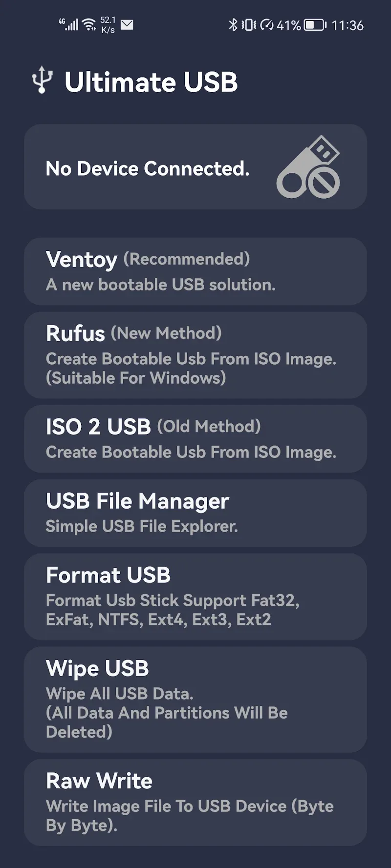The width and height of the screenshot is (391, 868).
Task: Tap the Wi-Fi signal icon
Action: (89, 24)
